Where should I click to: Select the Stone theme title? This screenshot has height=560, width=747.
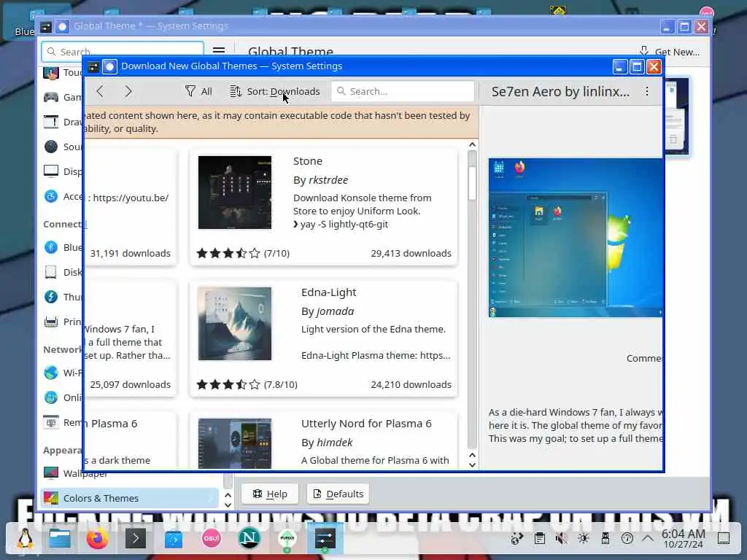click(308, 161)
